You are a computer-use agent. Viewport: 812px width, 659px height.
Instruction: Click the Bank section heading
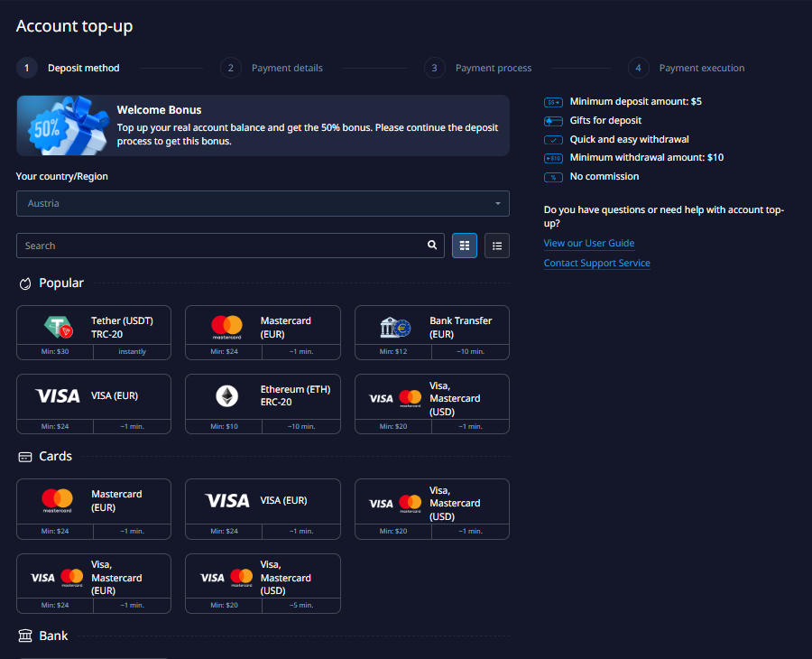click(x=53, y=636)
